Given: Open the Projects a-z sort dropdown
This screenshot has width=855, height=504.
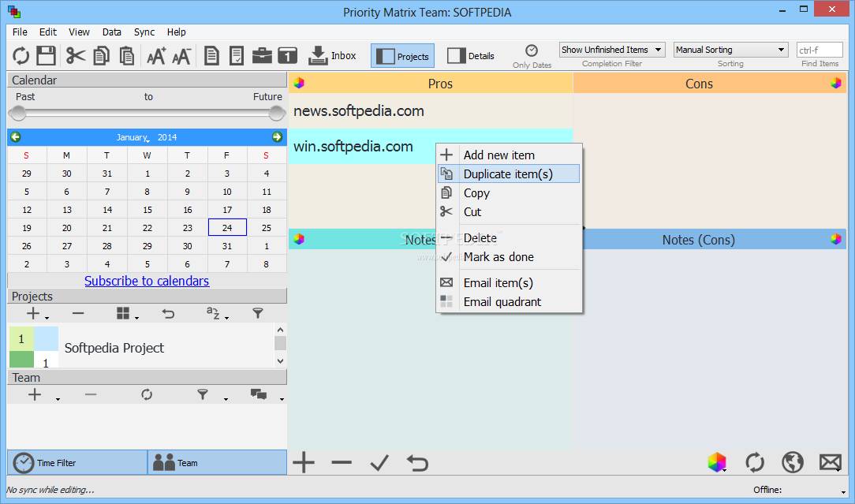Looking at the screenshot, I should pos(216,313).
